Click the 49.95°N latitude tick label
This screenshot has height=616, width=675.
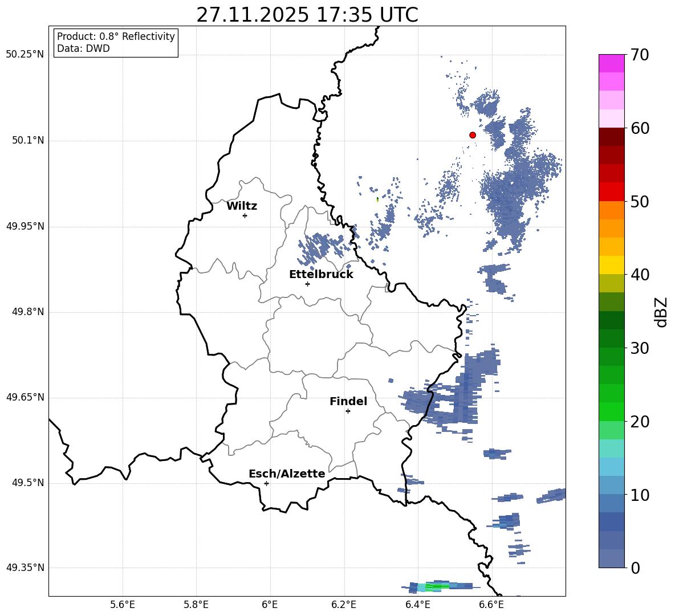(x=25, y=226)
